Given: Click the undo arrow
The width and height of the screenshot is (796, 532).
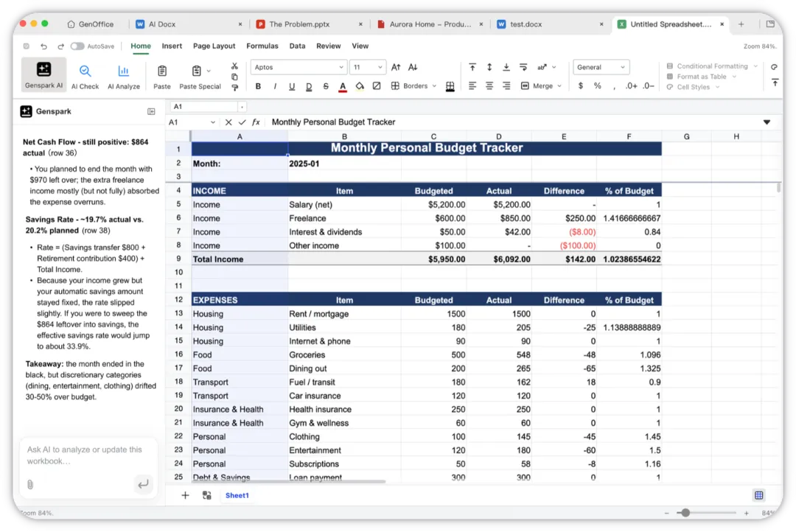Looking at the screenshot, I should click(x=43, y=46).
